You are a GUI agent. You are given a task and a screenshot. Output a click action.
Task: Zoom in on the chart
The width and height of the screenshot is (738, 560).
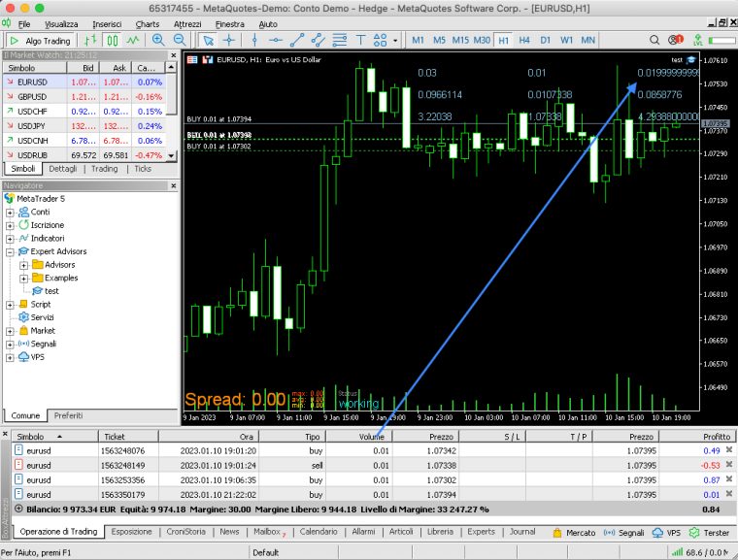click(158, 41)
